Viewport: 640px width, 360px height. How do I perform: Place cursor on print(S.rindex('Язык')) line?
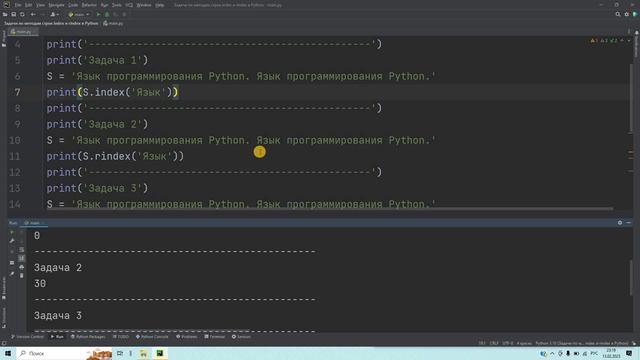pos(115,156)
